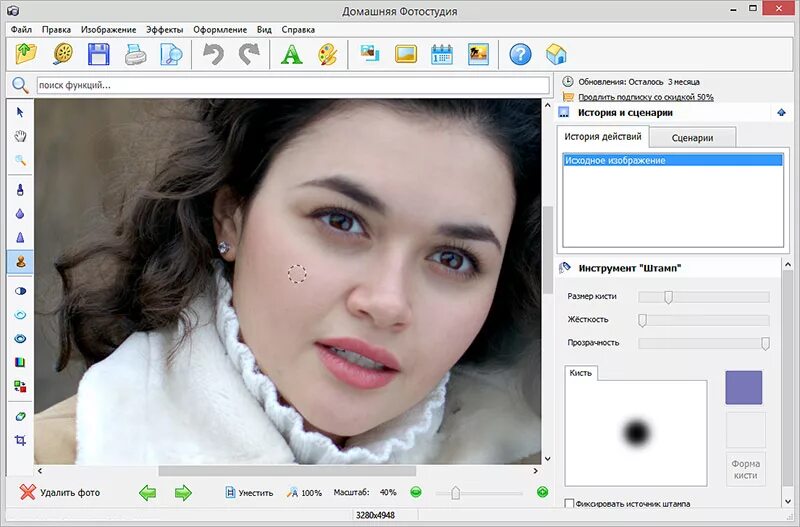Viewport: 800px width, 527px height.
Task: Save the image with the floppy disk icon
Action: (x=98, y=54)
